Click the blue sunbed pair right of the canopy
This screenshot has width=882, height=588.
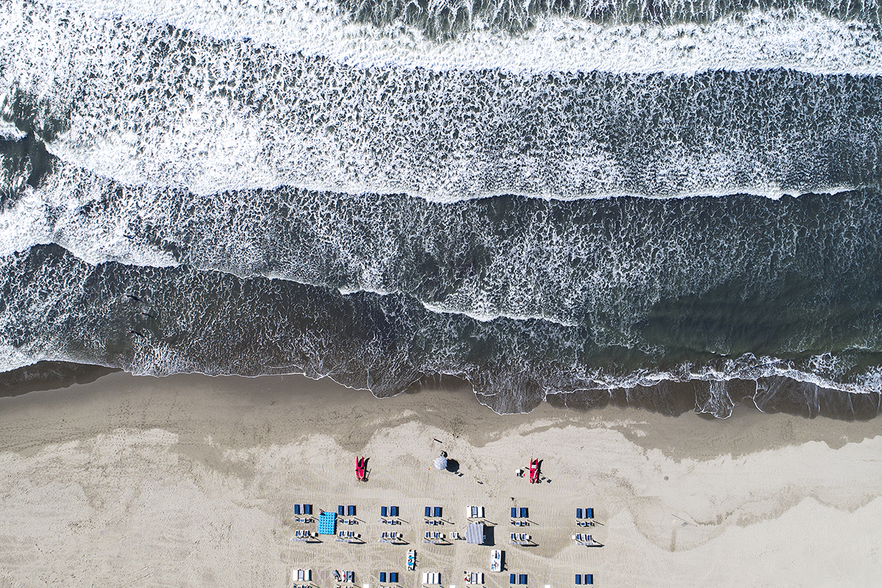(519, 513)
